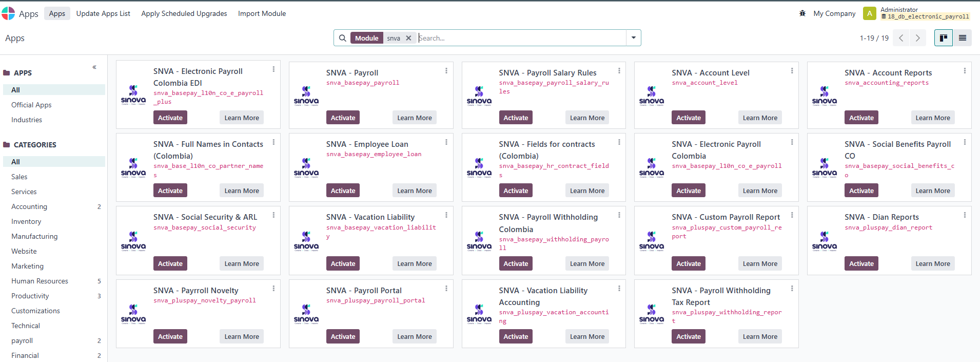Learn More about Electronic Payroll Colombia EDI

click(242, 118)
